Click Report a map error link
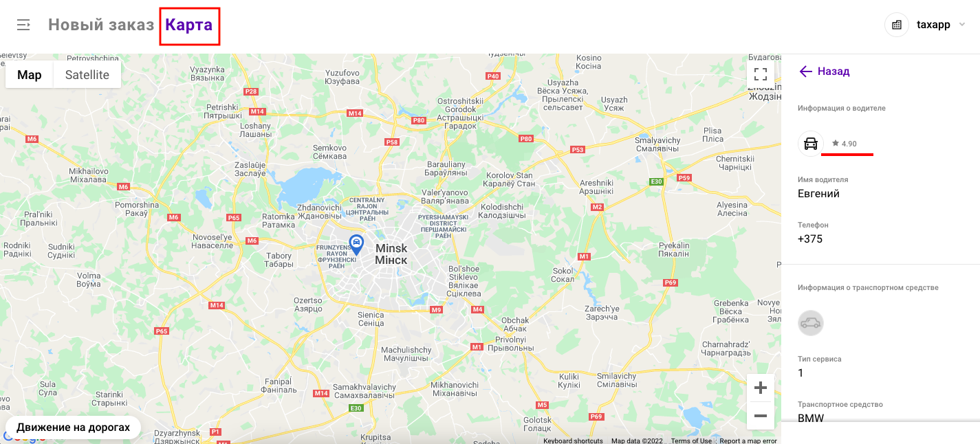The image size is (980, 444). click(x=748, y=441)
